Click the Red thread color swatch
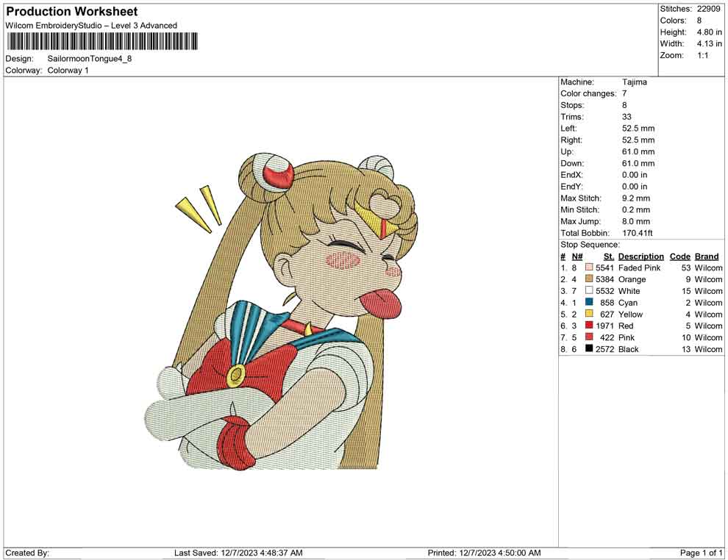The image size is (728, 560). click(589, 326)
